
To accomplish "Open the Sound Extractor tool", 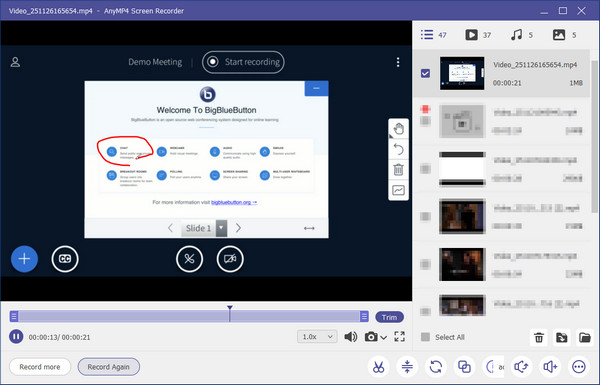I will tap(521, 367).
